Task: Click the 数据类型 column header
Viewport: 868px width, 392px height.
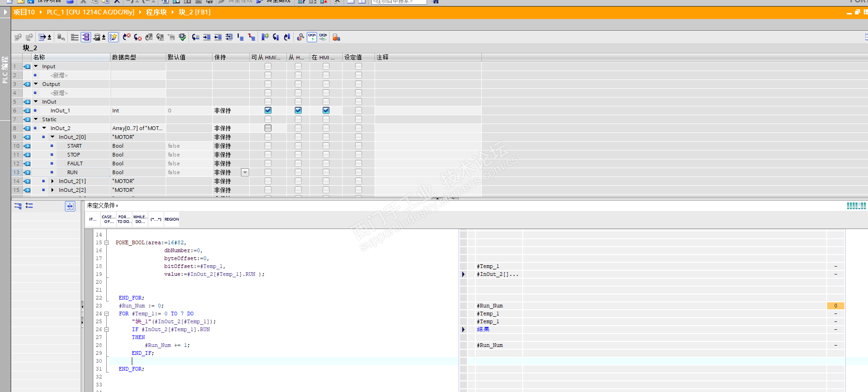Action: point(124,57)
